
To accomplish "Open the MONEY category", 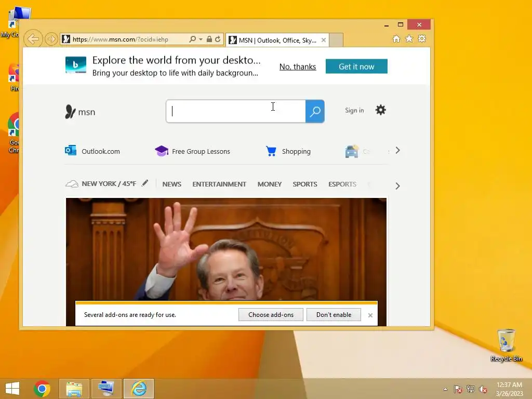I will click(x=270, y=184).
